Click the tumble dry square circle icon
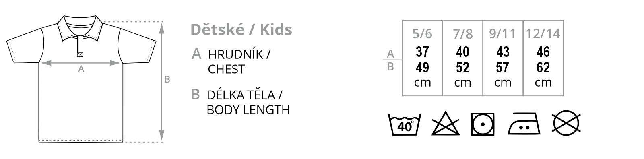Image resolution: width=644 pixels, height=159 pixels. (483, 124)
